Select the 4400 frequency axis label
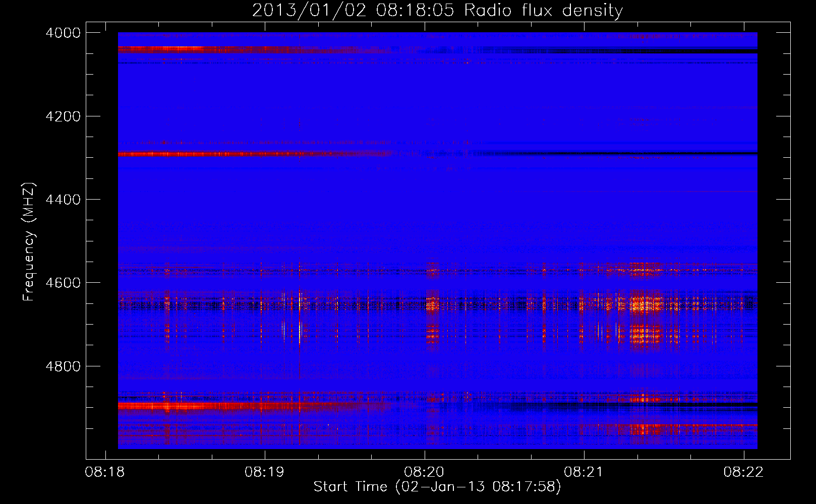816x504 pixels. pyautogui.click(x=63, y=200)
